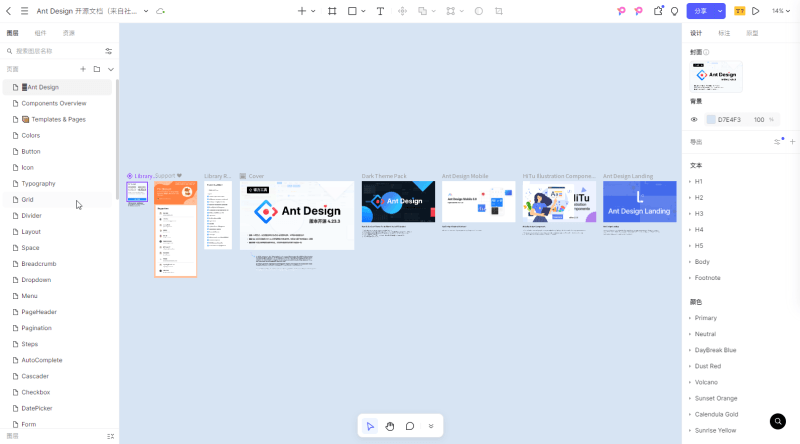The height and width of the screenshot is (444, 800).
Task: Click the plugin box icon with blue dot
Action: pos(658,11)
